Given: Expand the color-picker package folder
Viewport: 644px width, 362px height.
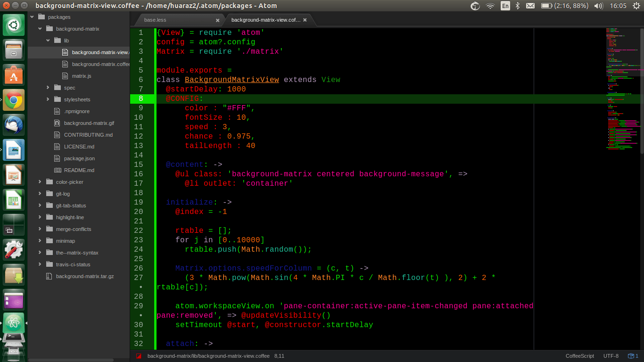Looking at the screenshot, I should [x=40, y=182].
